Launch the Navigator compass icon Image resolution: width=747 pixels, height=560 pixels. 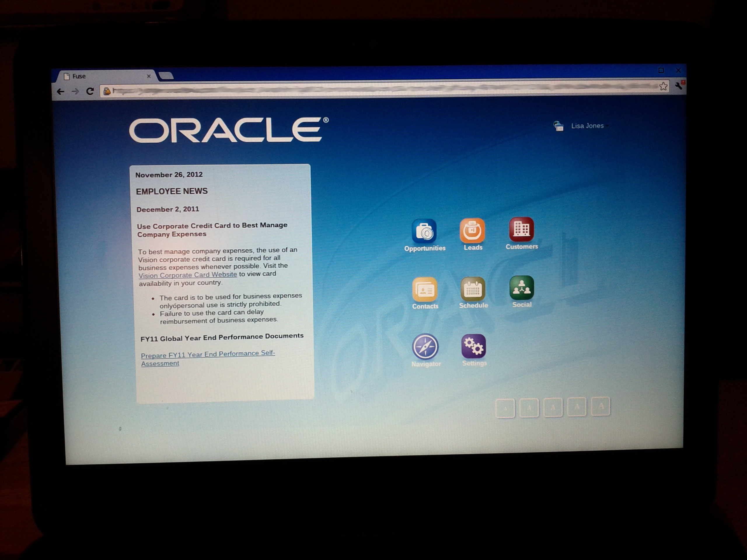tap(425, 347)
